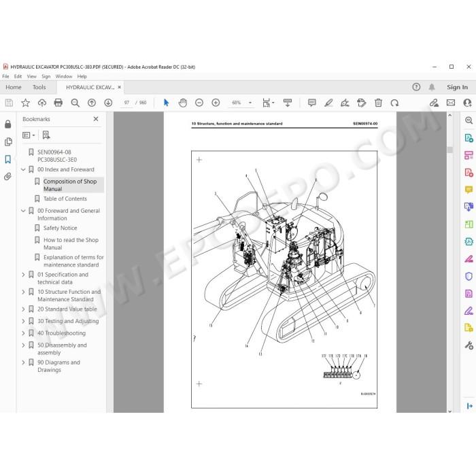
Task: Open the Sign menu
Action: point(46,76)
